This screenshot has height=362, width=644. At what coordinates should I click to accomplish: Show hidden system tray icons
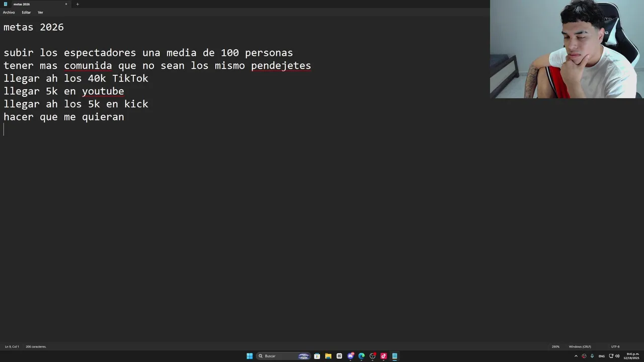tap(576, 356)
